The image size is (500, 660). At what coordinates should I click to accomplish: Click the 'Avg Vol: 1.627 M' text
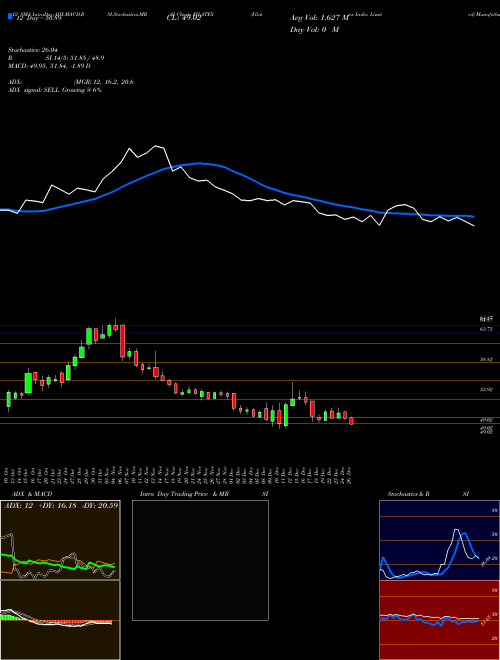click(x=320, y=18)
